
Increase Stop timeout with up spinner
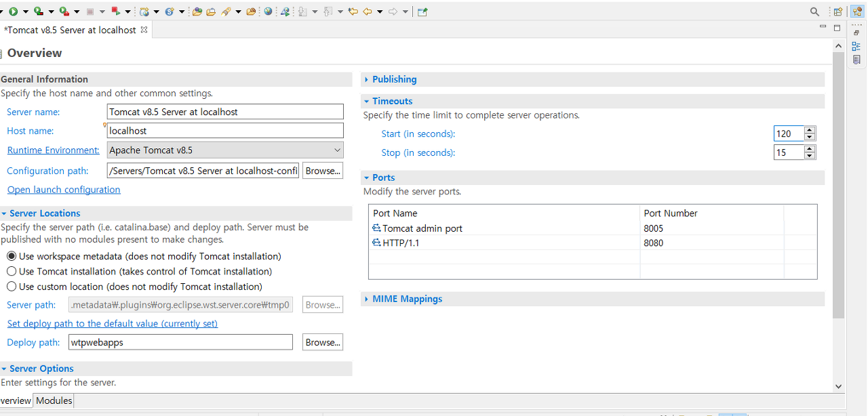click(810, 149)
